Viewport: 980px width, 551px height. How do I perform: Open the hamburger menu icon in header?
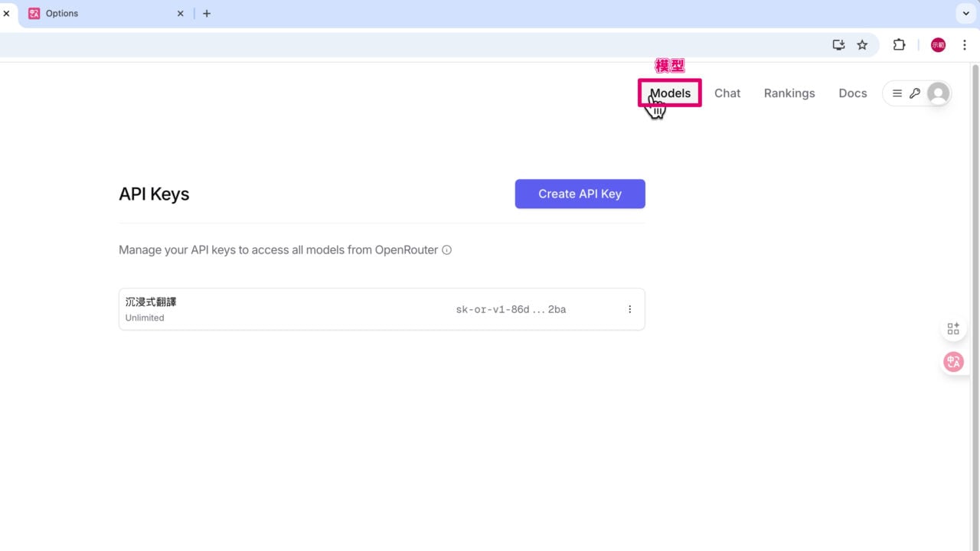pos(897,93)
